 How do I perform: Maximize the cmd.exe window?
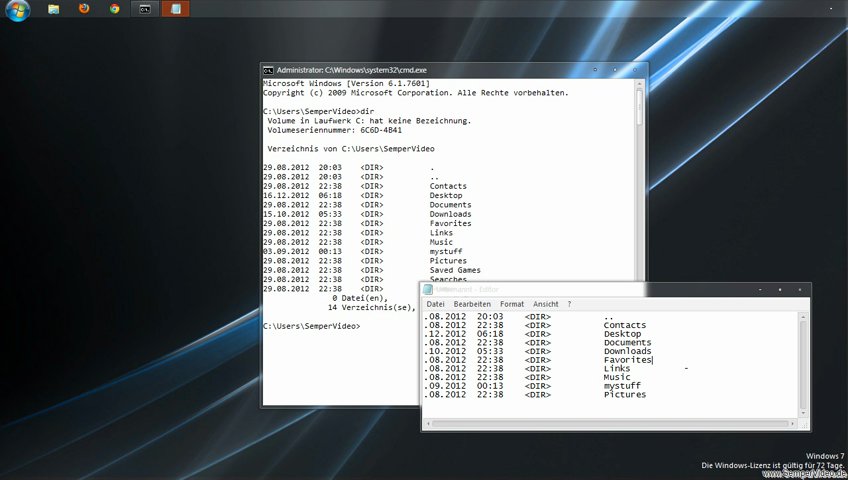614,70
